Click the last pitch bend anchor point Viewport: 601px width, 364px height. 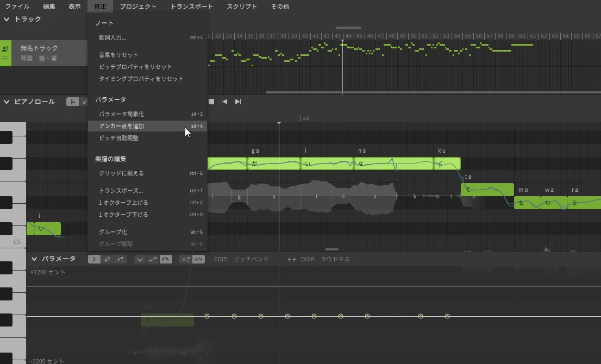[x=447, y=316]
